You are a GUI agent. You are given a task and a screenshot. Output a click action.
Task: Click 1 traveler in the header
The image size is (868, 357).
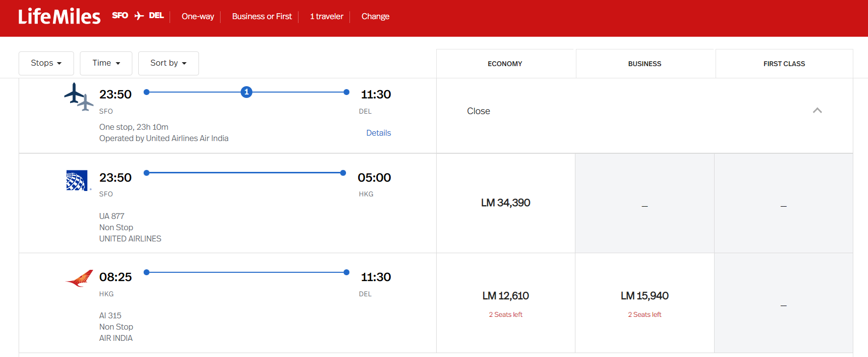click(x=326, y=17)
